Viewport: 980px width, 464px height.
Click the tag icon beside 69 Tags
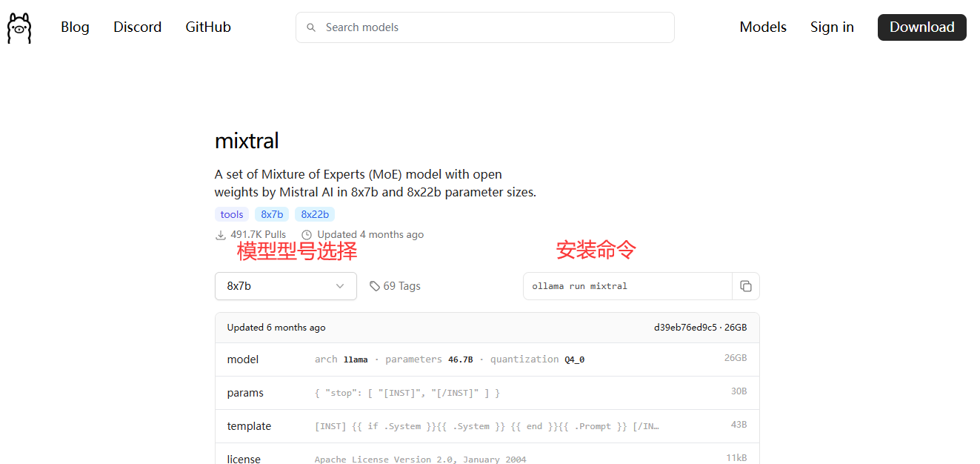[375, 286]
